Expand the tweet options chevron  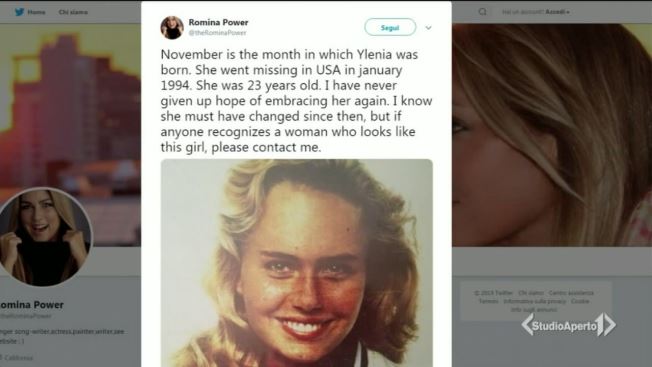pos(428,28)
